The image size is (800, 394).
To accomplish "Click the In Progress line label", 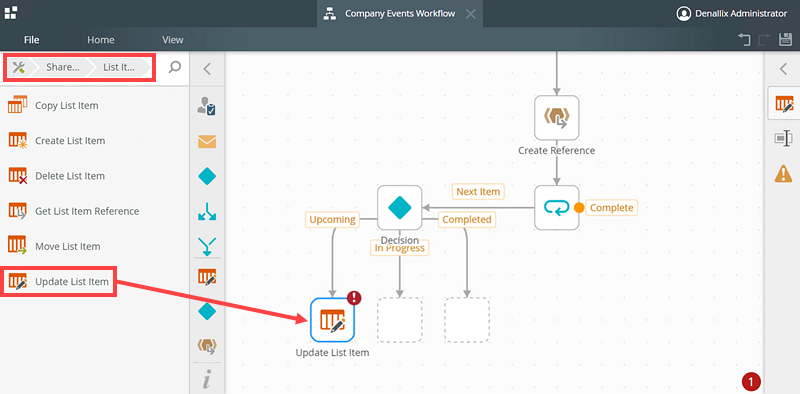I will click(399, 248).
